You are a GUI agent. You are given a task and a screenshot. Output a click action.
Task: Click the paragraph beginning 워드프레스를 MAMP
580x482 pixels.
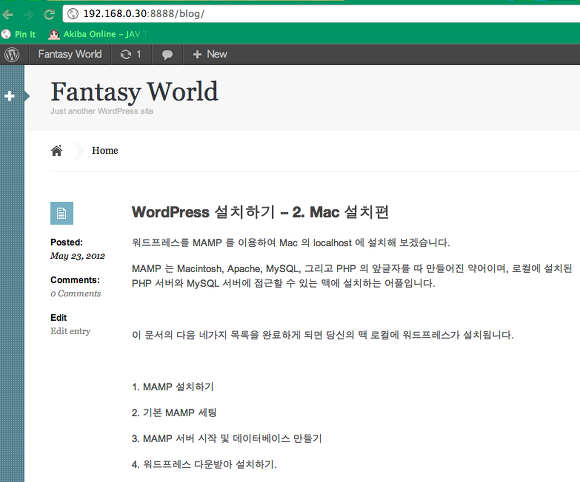point(291,243)
